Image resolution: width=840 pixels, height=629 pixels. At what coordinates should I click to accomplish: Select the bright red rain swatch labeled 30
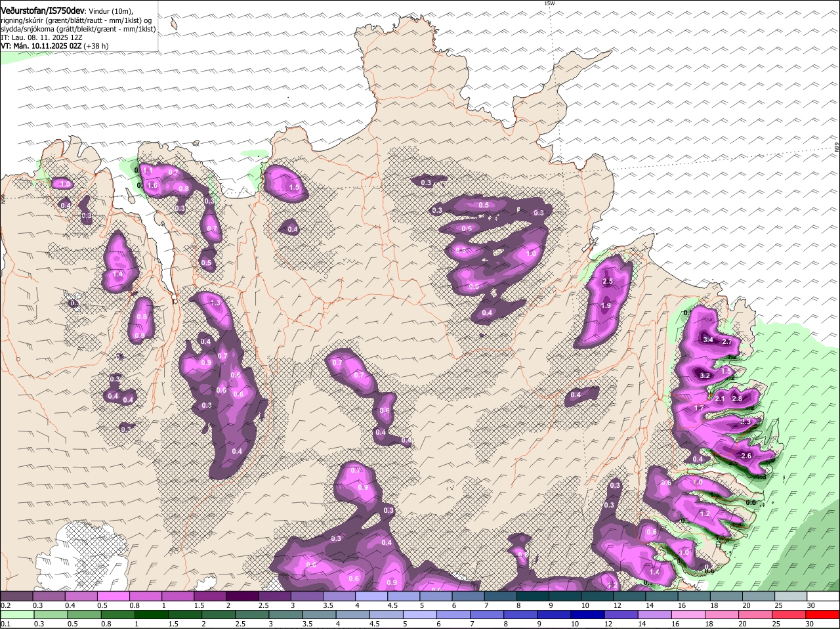(x=823, y=615)
